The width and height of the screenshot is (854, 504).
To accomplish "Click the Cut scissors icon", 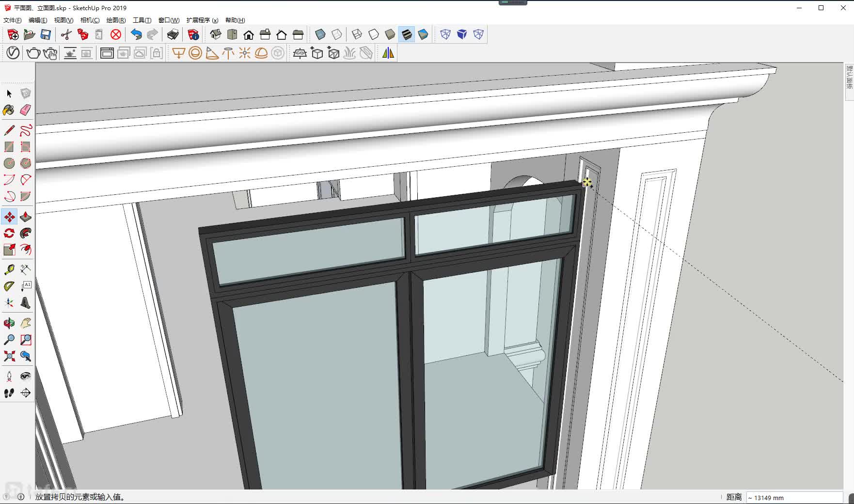I will pos(66,34).
